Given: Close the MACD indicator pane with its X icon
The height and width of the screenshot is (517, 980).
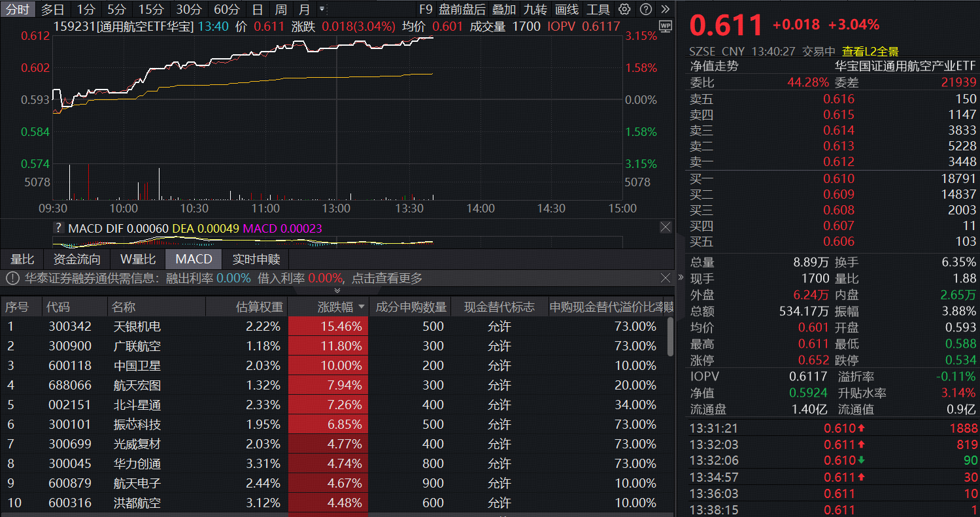Looking at the screenshot, I should pos(665,227).
